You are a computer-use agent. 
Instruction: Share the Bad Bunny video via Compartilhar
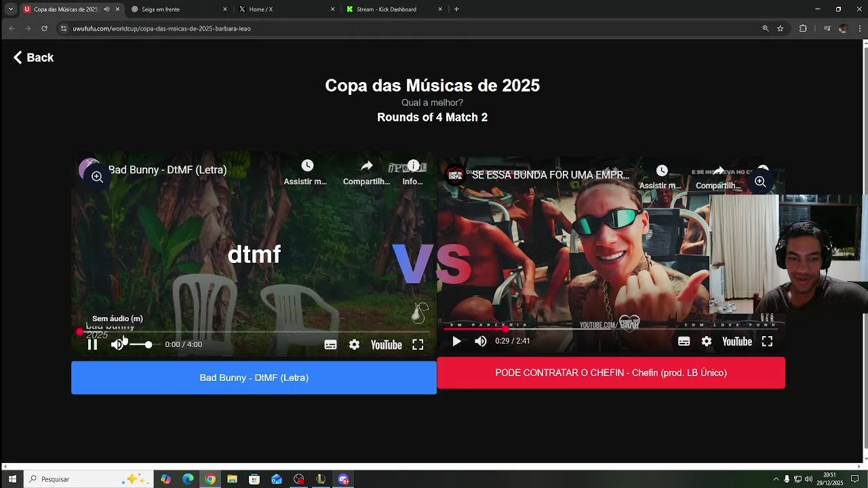[366, 173]
